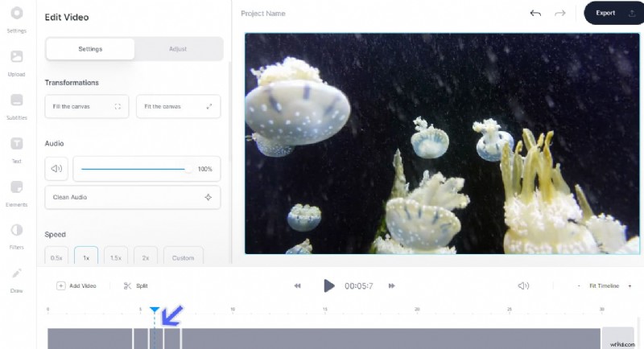
Task: Open the Subtitles sidebar icon
Action: pos(16,107)
